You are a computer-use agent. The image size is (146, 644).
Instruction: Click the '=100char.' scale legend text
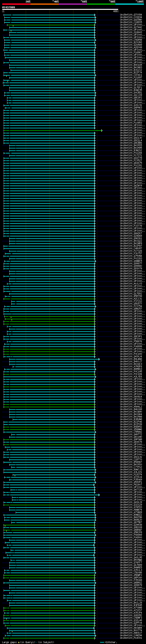tap(111, 642)
